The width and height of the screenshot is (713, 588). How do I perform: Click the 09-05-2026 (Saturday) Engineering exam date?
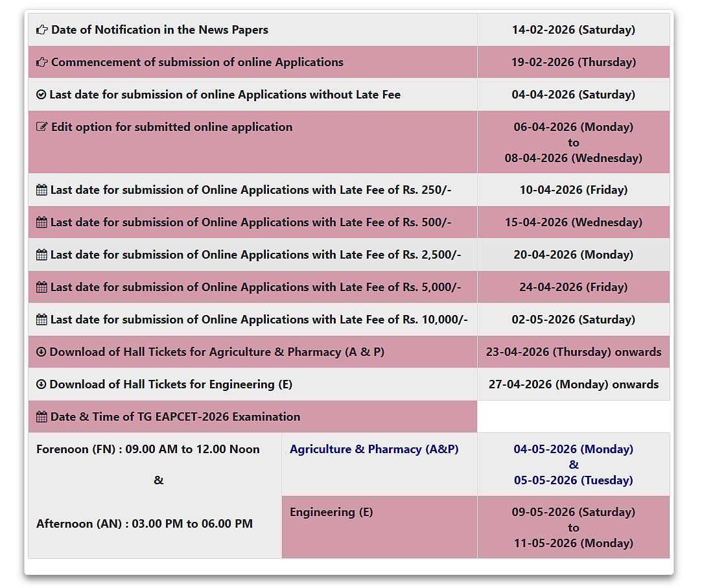[573, 512]
